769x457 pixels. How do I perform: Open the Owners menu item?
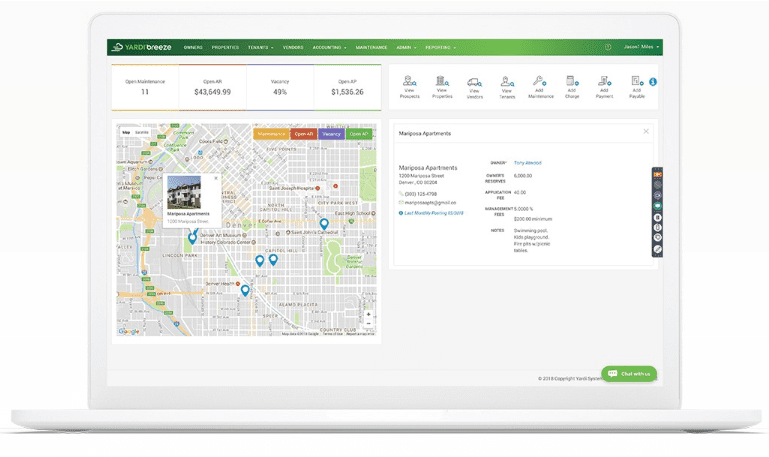[x=193, y=48]
